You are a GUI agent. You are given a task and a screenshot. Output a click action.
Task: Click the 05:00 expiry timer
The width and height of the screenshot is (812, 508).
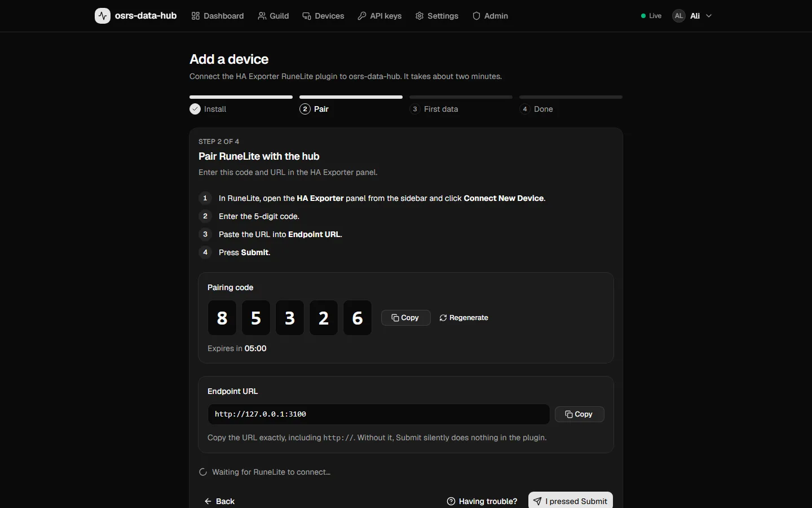click(x=255, y=348)
